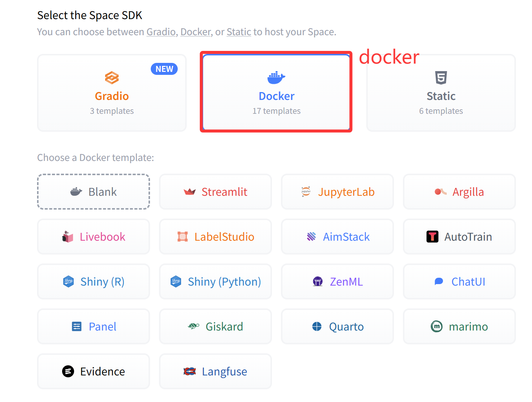This screenshot has height=402, width=532.
Task: Click the Panel list icon
Action: pos(77,326)
